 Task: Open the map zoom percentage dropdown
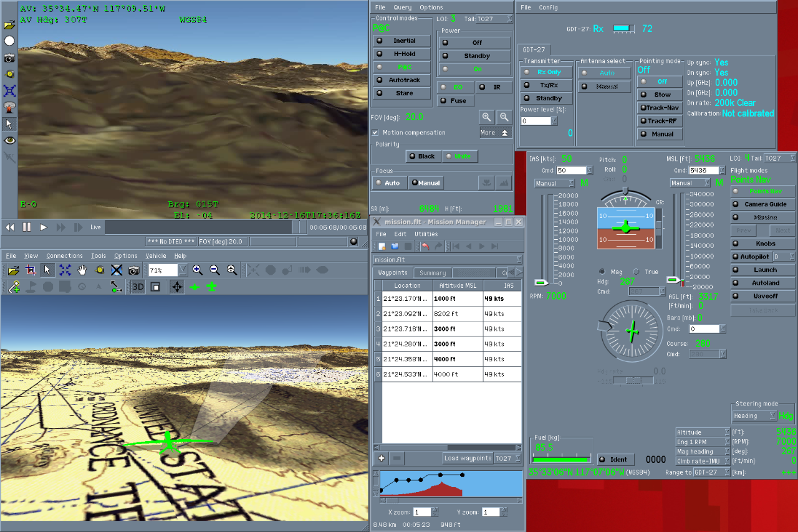[x=183, y=270]
